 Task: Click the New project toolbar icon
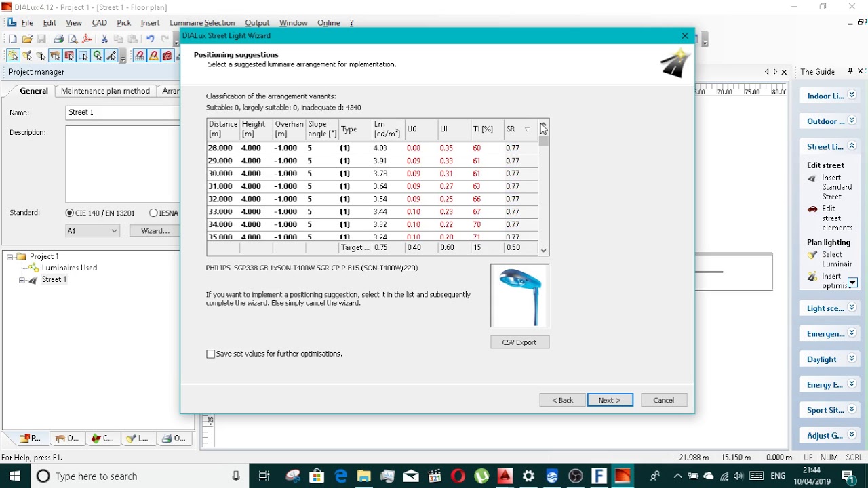(12, 39)
